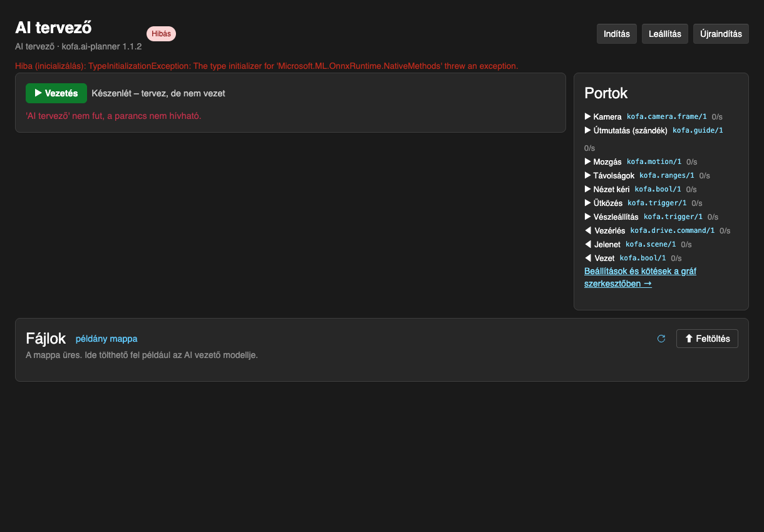
Task: Select the kofa.guide/1 port type
Action: tap(698, 130)
